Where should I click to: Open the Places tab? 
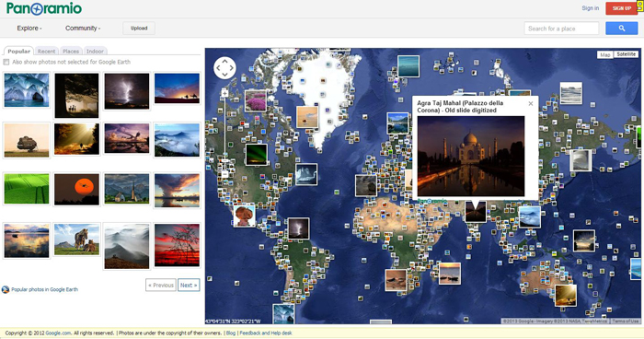(x=71, y=52)
